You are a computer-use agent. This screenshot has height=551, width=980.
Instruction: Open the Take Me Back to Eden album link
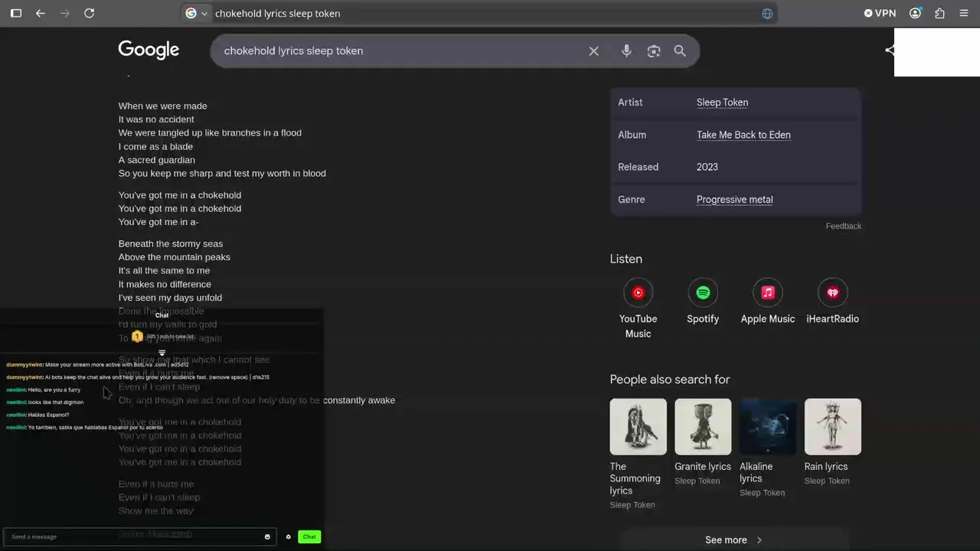click(743, 135)
